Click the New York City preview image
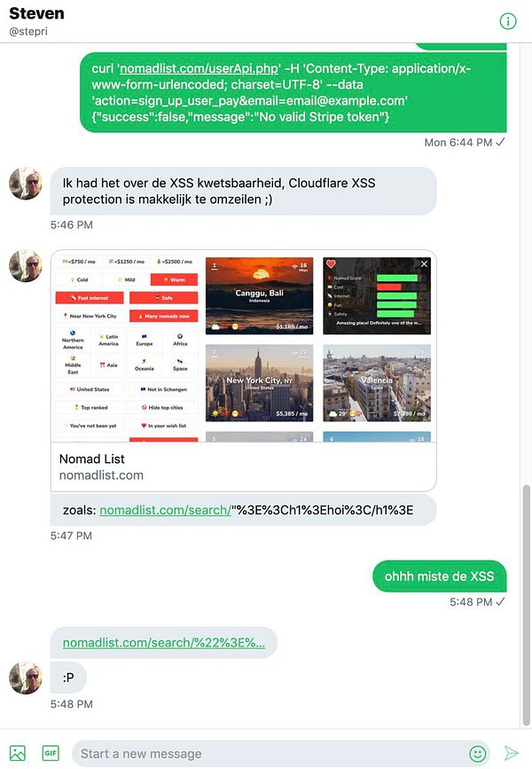Screen dimensions: 532x769 (259, 383)
